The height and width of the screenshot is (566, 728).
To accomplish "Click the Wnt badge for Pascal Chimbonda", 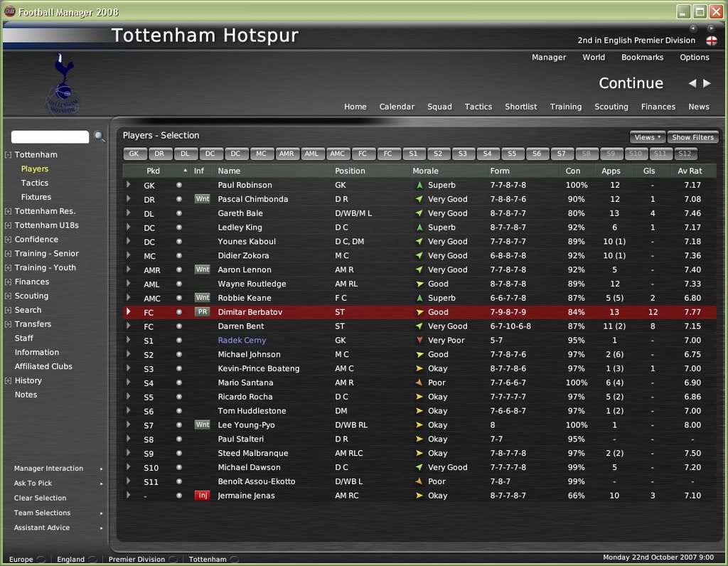I will click(203, 198).
